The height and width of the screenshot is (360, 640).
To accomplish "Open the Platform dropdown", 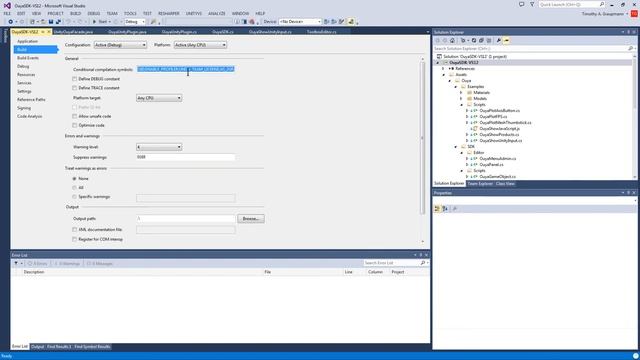I will (x=200, y=45).
